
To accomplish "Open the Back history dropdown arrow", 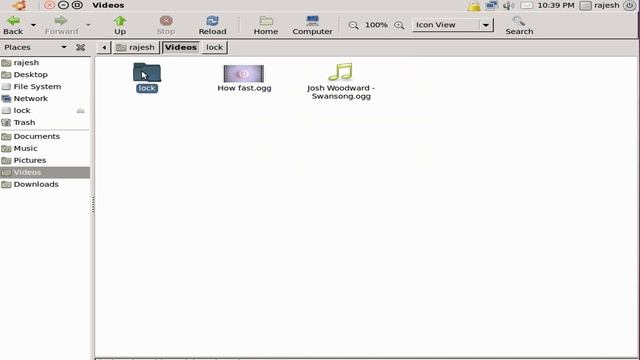I will click(33, 25).
